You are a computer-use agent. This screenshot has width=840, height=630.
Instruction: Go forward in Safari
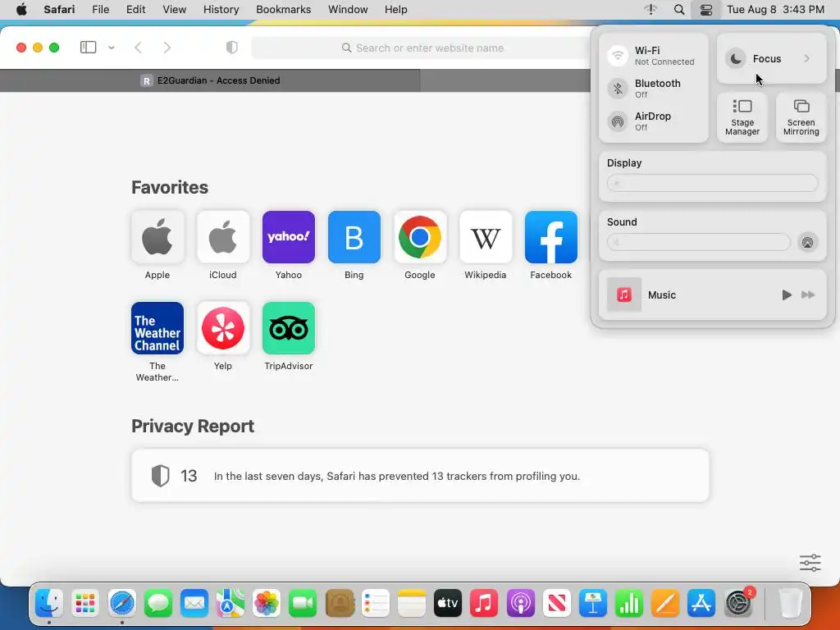click(x=167, y=48)
